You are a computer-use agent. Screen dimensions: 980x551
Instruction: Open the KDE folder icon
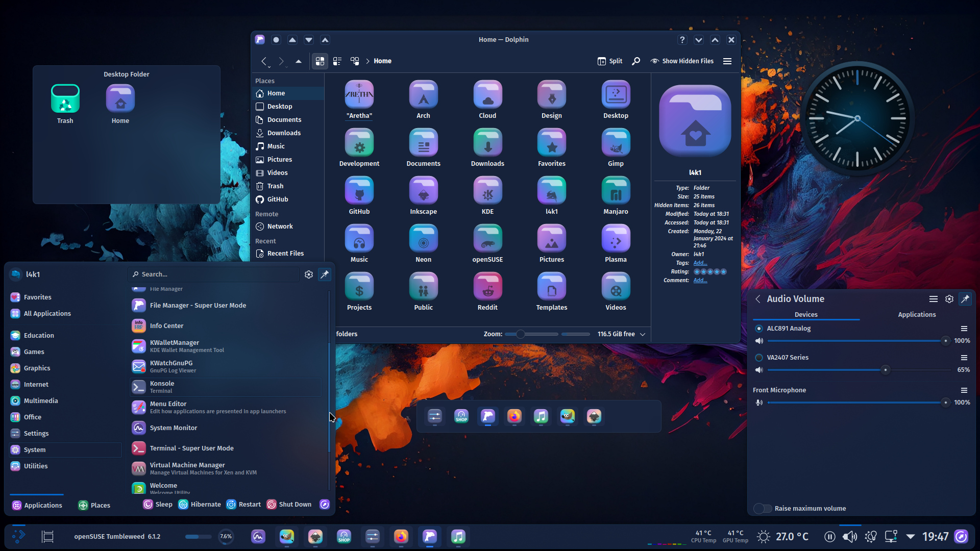click(x=487, y=191)
